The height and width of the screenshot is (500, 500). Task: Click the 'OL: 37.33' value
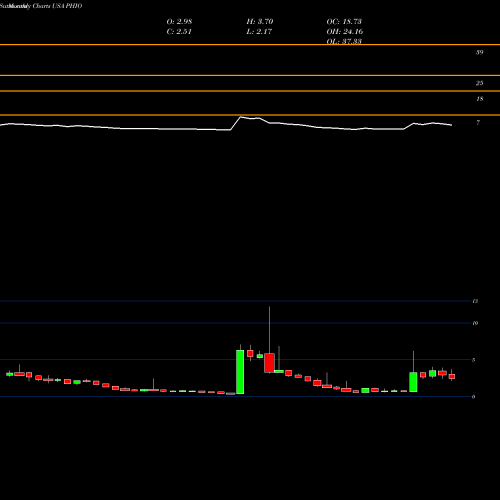click(x=344, y=41)
